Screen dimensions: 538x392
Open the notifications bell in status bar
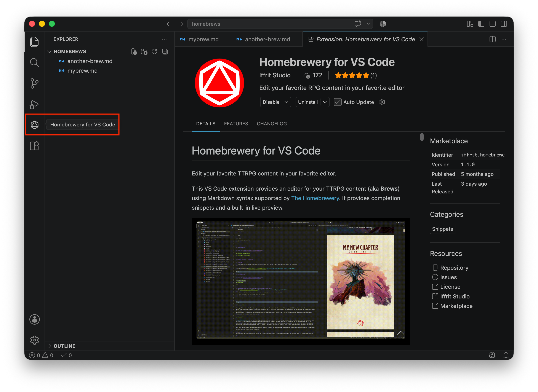click(506, 355)
